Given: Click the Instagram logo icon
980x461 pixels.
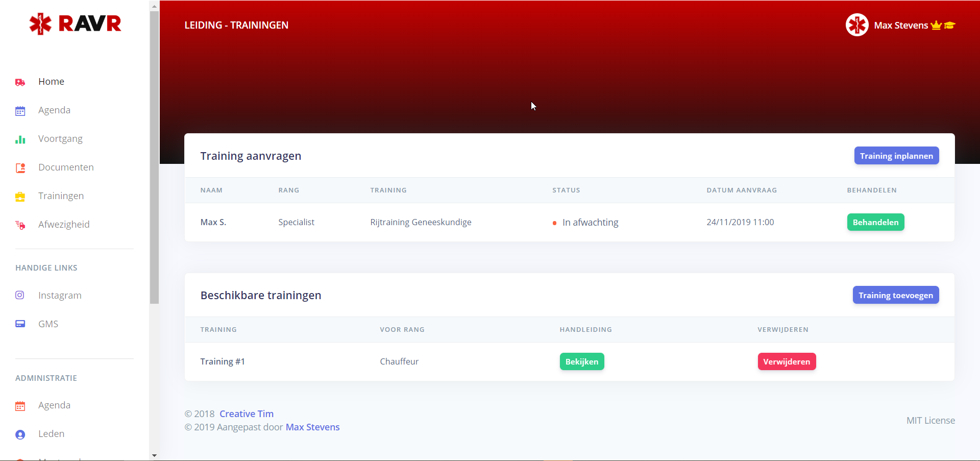Looking at the screenshot, I should (20, 295).
